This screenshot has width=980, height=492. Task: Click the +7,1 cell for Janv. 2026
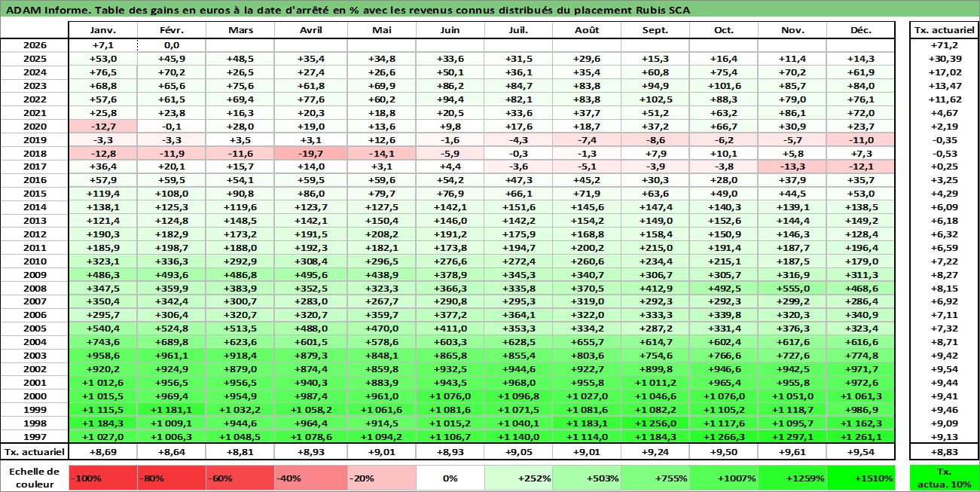coord(103,45)
